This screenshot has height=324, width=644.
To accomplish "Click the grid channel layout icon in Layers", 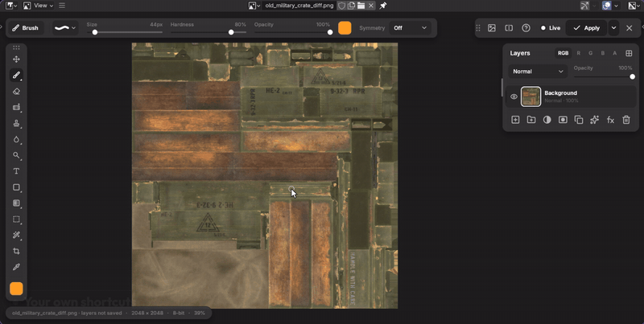I will click(629, 53).
